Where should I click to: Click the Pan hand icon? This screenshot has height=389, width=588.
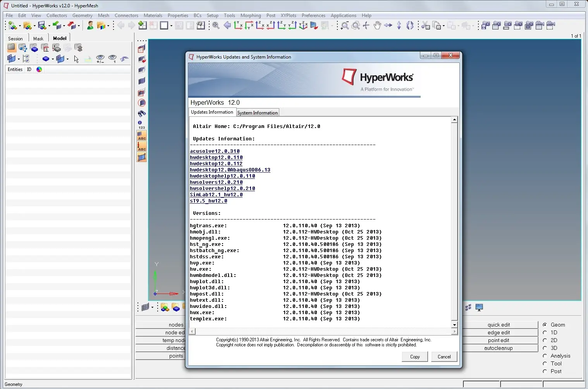click(377, 26)
